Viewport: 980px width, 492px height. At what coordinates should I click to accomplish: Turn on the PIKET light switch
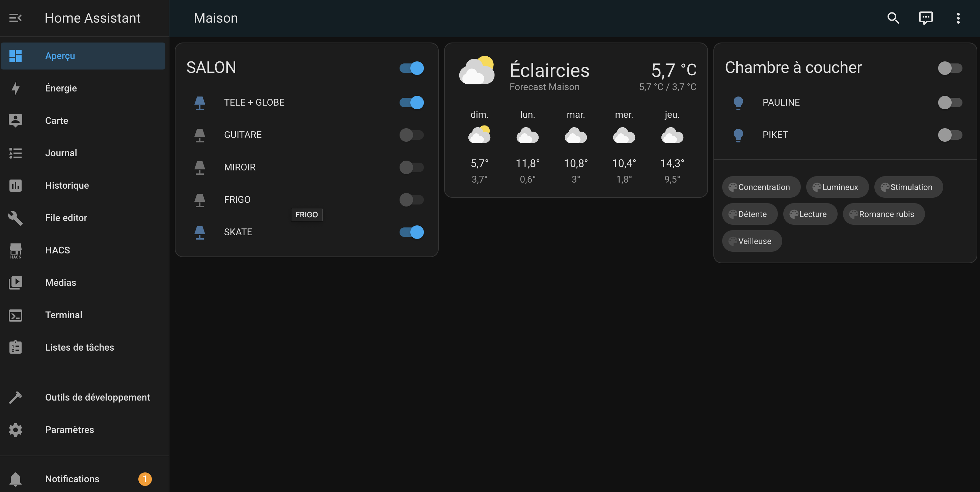tap(950, 135)
